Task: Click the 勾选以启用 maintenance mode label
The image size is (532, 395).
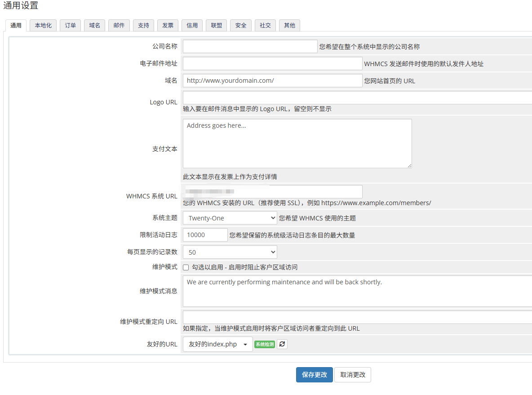Action: click(x=244, y=267)
